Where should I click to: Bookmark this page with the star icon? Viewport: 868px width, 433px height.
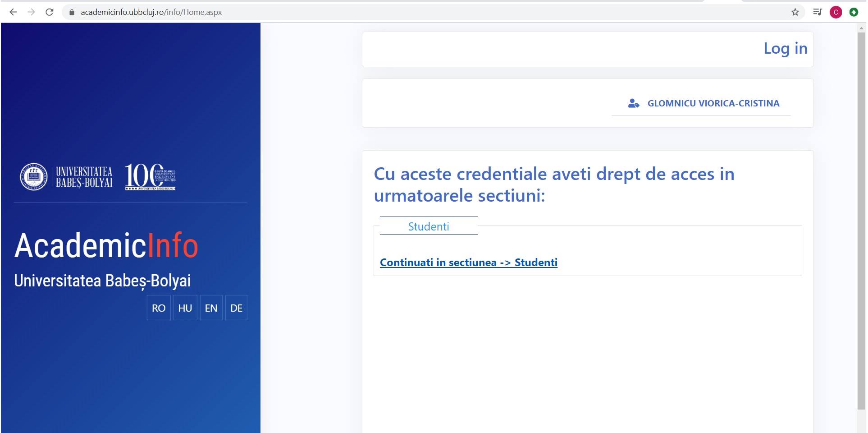click(795, 12)
